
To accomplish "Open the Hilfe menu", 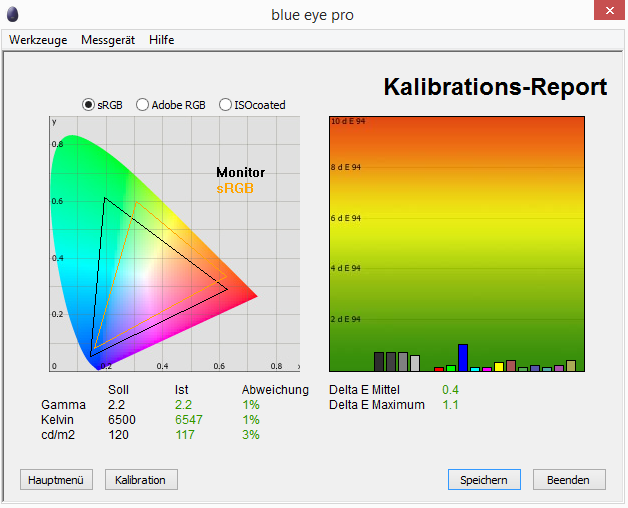I will (161, 40).
